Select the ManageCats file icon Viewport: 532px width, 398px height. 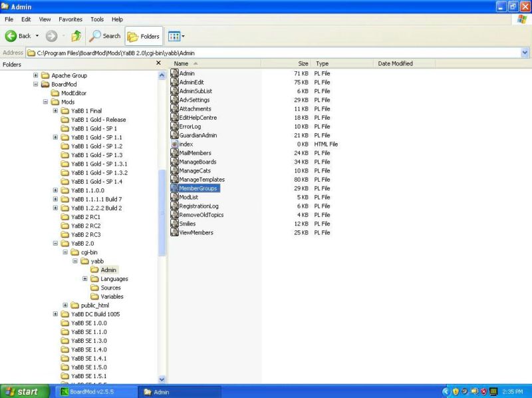(174, 170)
